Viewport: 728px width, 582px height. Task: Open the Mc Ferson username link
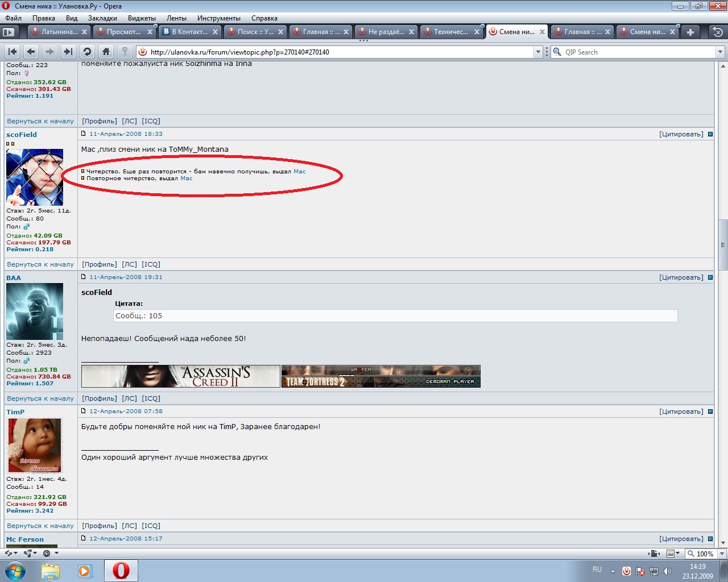pyautogui.click(x=25, y=539)
